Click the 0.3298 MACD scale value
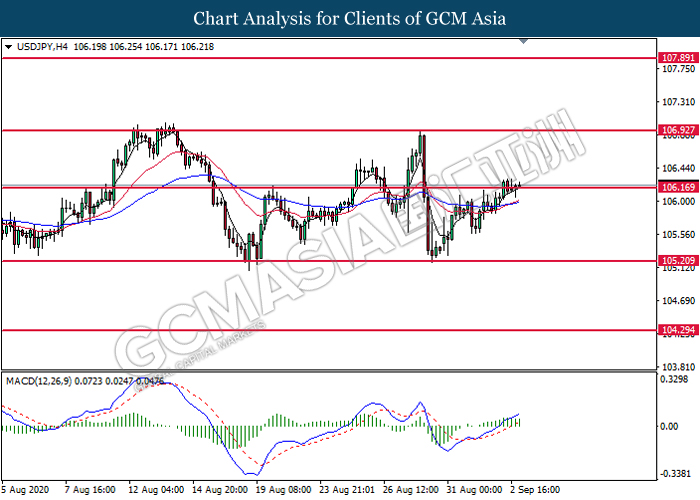 coord(674,379)
